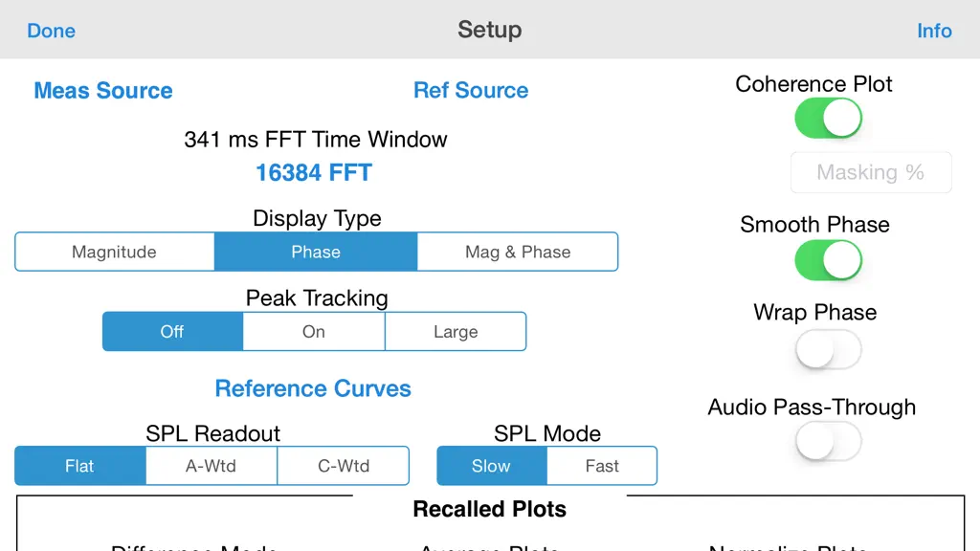Set Peak Tracking to Large

tap(456, 332)
